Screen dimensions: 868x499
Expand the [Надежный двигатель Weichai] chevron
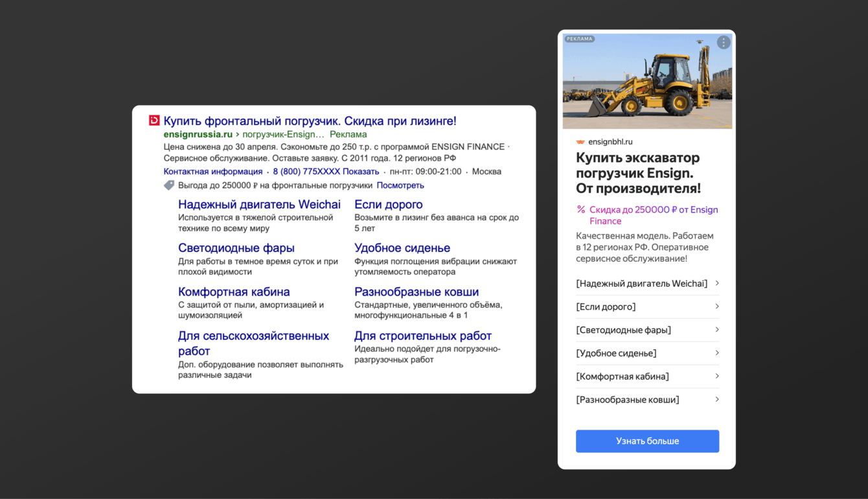[x=717, y=283]
